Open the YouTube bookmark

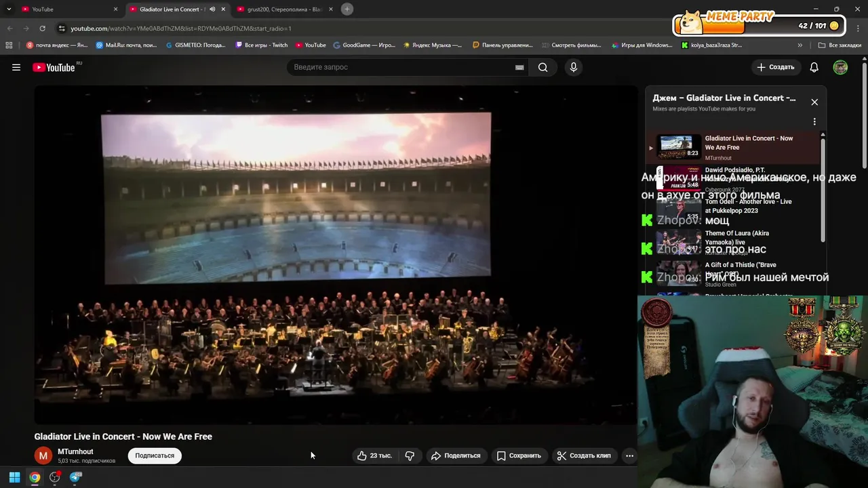[311, 45]
